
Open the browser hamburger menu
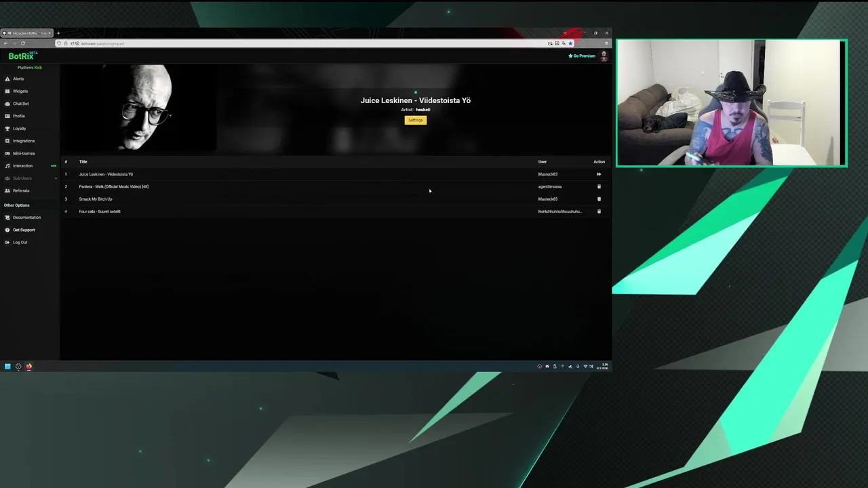[606, 43]
